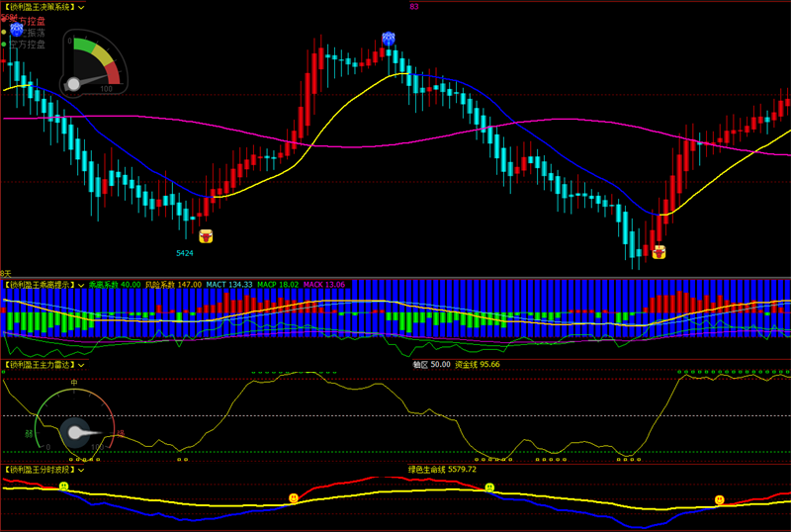Click the 资金线 95.66 readout
The image size is (791, 532).
478,365
